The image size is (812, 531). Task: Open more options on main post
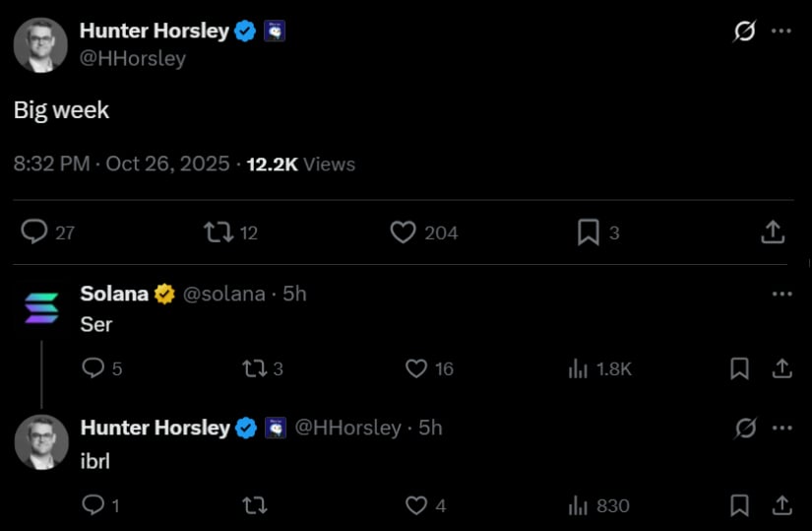tap(781, 32)
